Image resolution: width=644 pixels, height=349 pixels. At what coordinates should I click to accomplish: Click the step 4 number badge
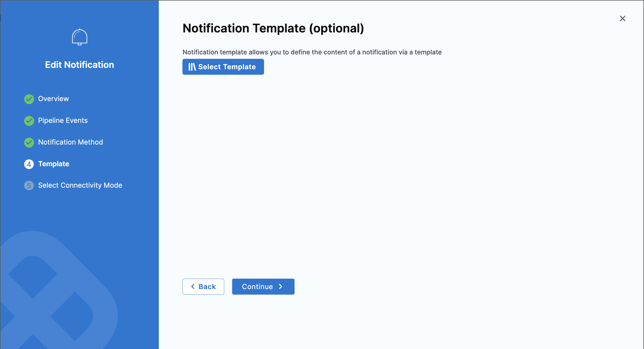[x=29, y=164]
